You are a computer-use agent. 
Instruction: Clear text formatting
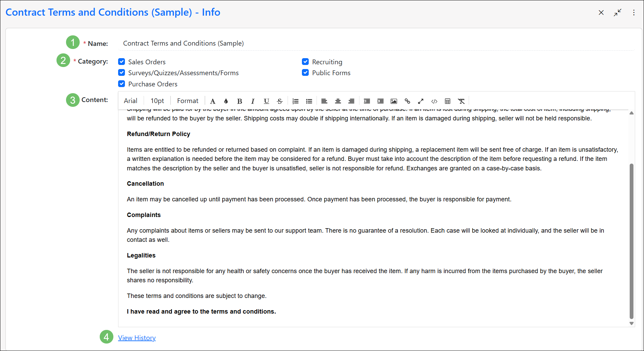pyautogui.click(x=461, y=101)
